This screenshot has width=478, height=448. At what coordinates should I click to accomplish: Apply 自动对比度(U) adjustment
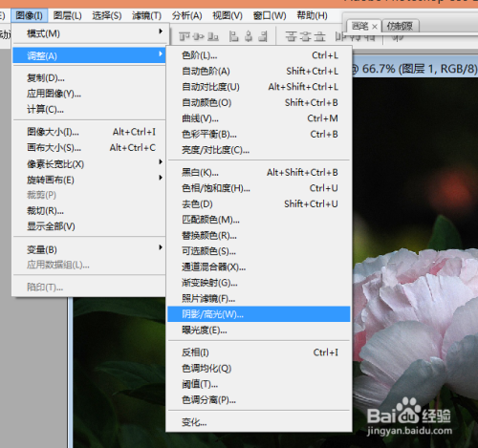(x=259, y=87)
